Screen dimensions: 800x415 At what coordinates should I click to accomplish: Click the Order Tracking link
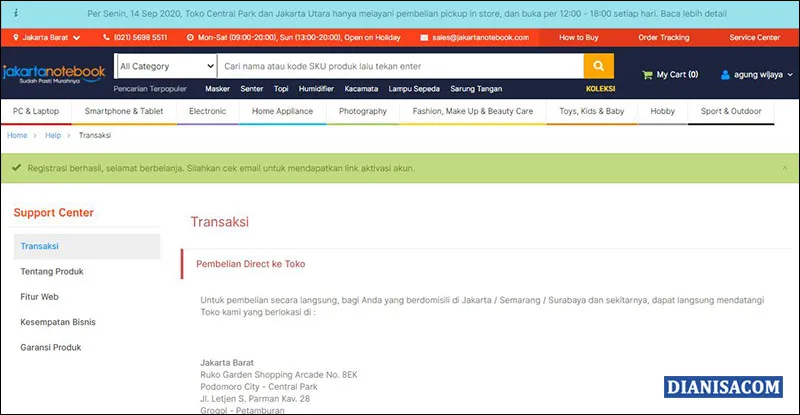pos(663,37)
